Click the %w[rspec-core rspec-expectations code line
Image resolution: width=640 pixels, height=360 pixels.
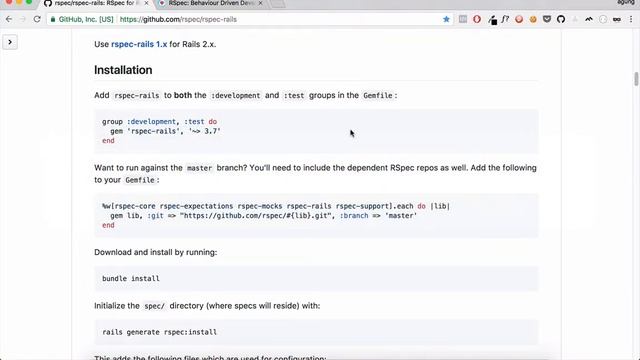point(276,206)
